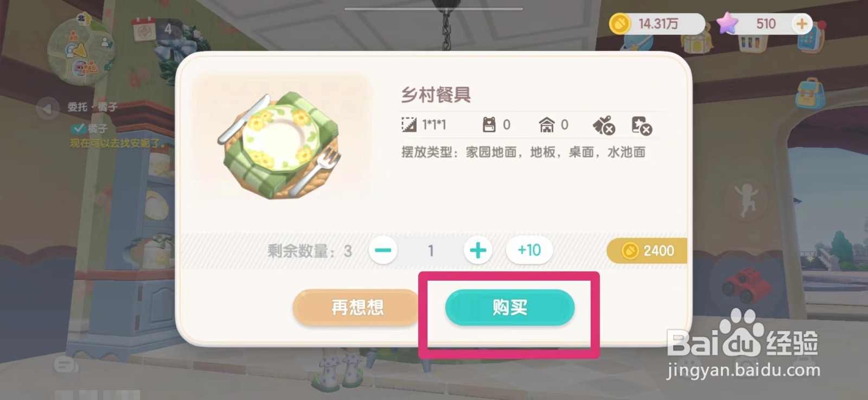Viewport: 868px width, 400px height.
Task: Open the chat bubble icon
Action: pyautogui.click(x=66, y=365)
